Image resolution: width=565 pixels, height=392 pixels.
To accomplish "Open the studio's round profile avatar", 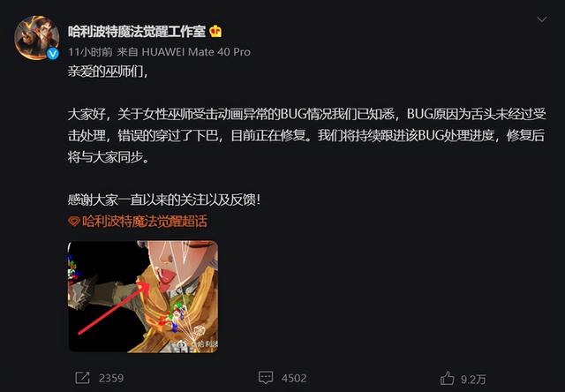I will [x=36, y=37].
